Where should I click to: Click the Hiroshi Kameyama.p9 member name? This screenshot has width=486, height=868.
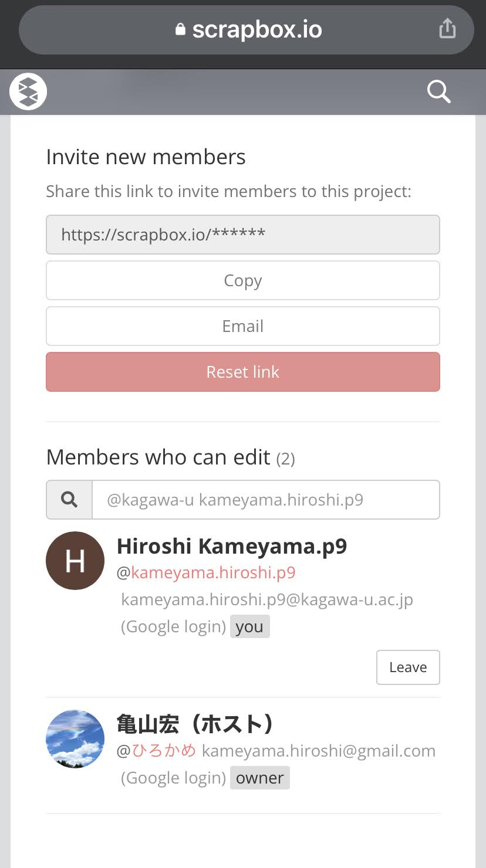click(x=232, y=546)
